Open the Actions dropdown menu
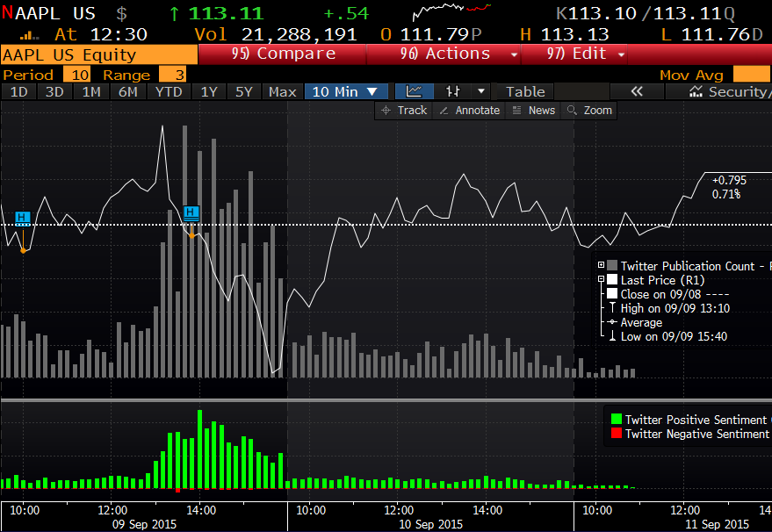772x532 pixels. click(x=444, y=54)
